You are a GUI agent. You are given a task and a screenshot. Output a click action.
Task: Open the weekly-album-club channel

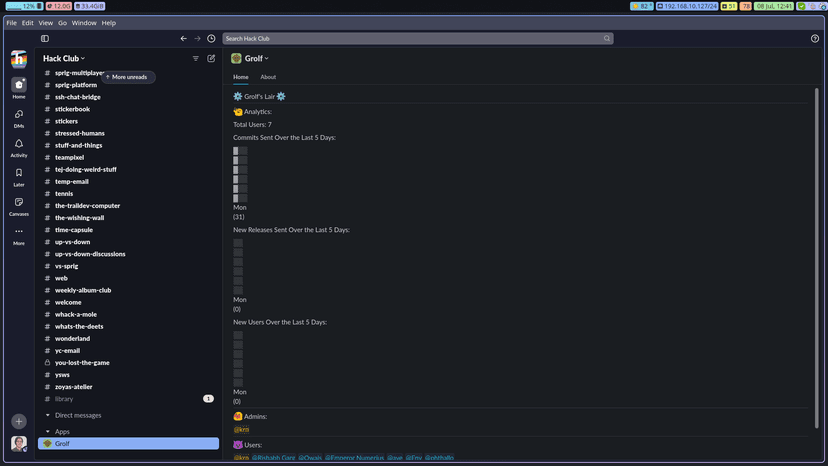[83, 290]
